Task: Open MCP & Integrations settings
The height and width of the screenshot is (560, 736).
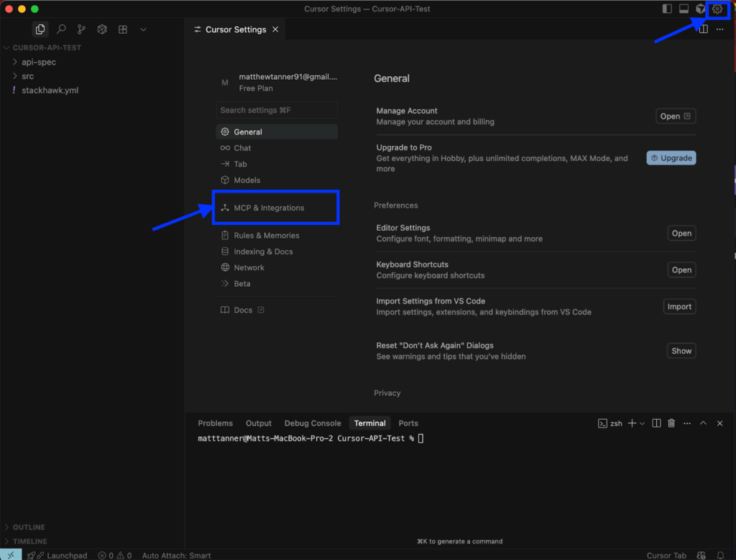Action: [277, 208]
